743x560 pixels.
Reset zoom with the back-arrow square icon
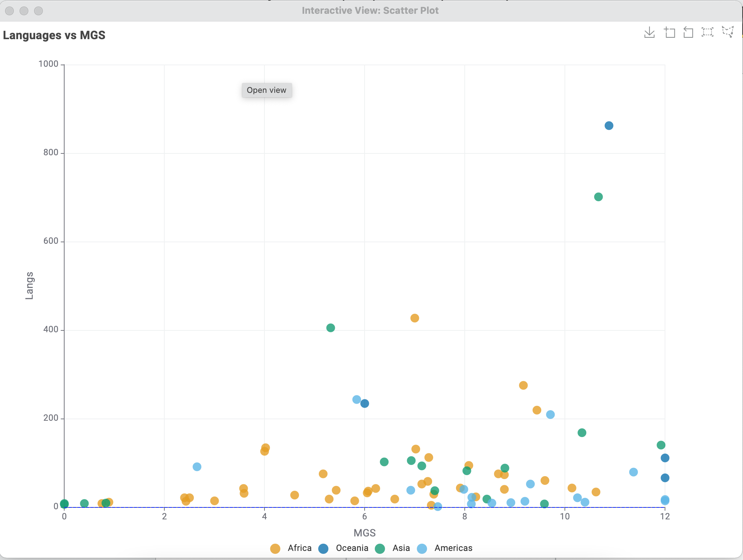pos(688,32)
